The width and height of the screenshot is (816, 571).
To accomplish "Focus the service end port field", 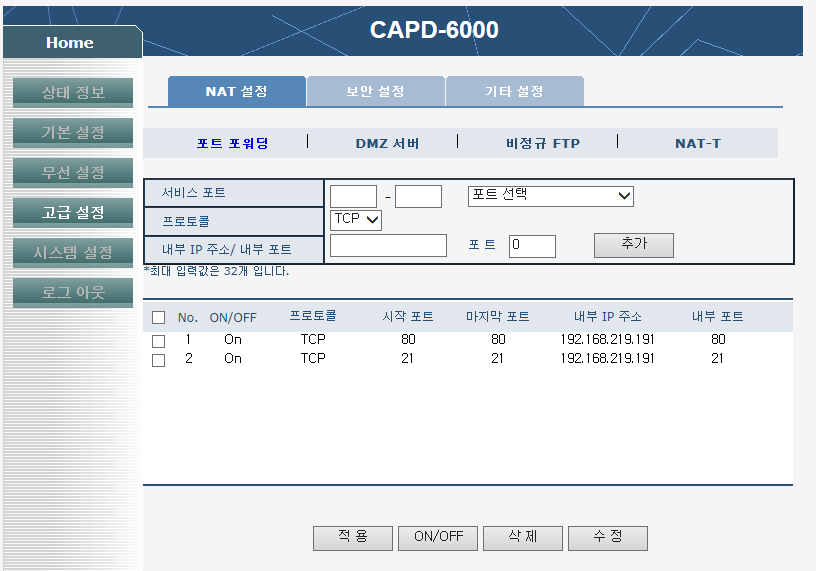I will (418, 197).
